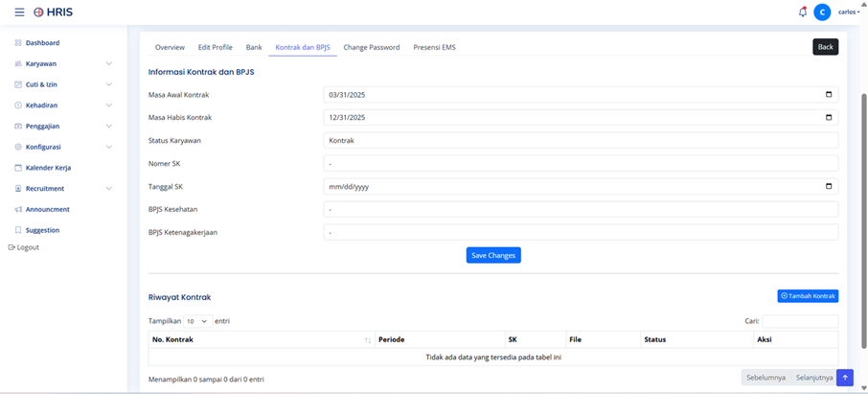Open the Masa Habis Kontrak calendar picker
This screenshot has height=394, width=868.
[828, 118]
